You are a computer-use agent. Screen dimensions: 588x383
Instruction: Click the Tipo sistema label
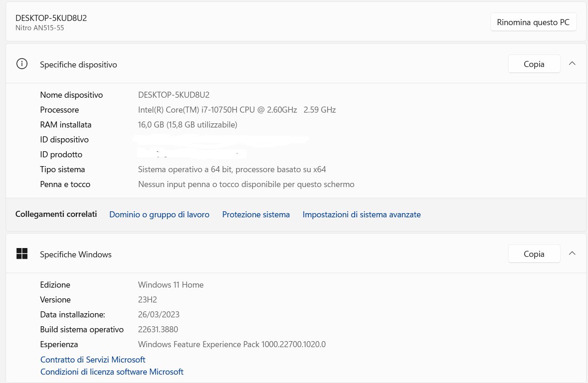(63, 169)
